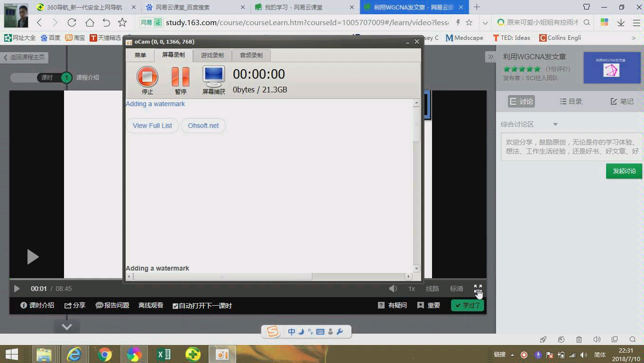Screen dimensions: 644x363
Task: Select lesson 1 circle marker
Action: click(66, 78)
